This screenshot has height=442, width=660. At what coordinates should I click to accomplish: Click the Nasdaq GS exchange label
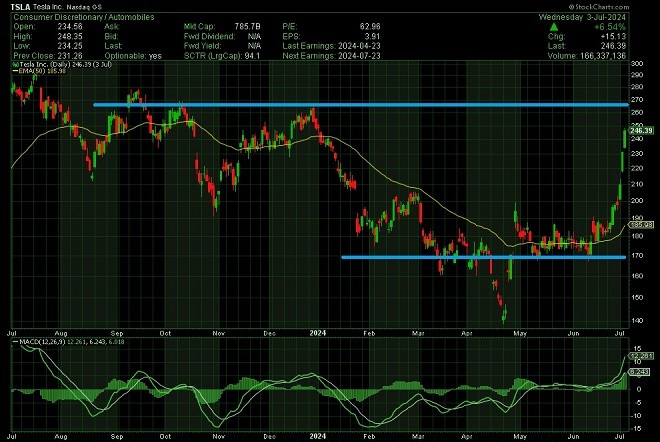84,7
